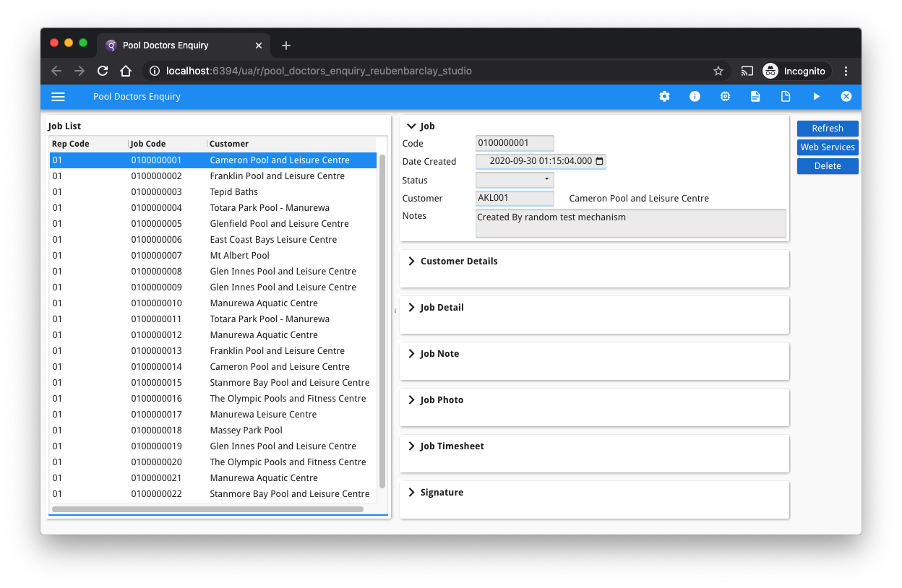This screenshot has height=588, width=902.
Task: Select job row 0100000004
Action: (x=213, y=208)
